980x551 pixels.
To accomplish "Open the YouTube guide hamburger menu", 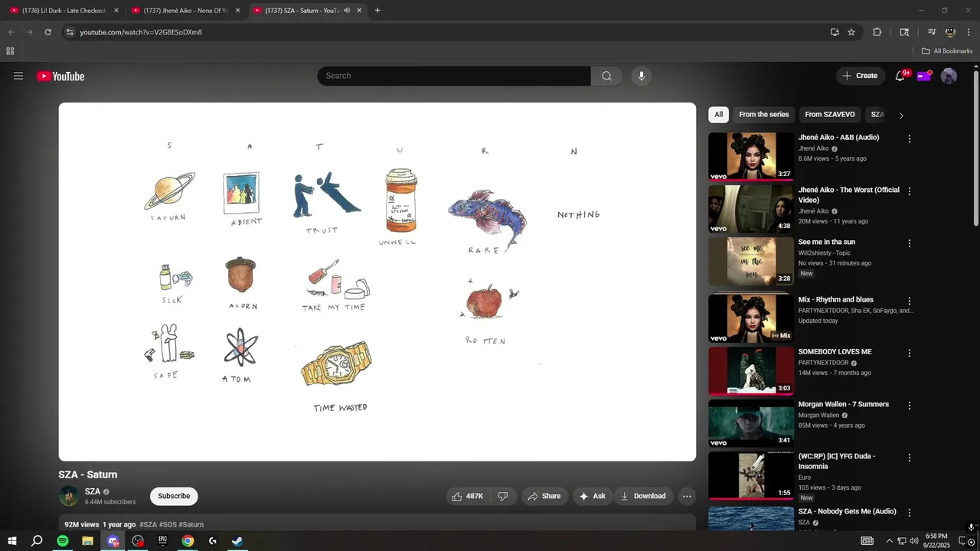I will click(18, 76).
